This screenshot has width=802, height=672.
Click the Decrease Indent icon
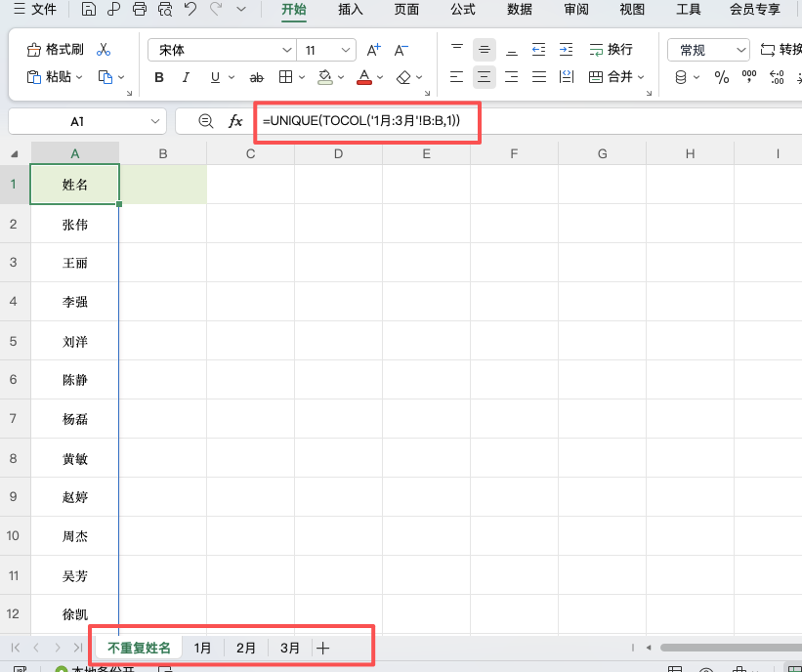(x=538, y=50)
